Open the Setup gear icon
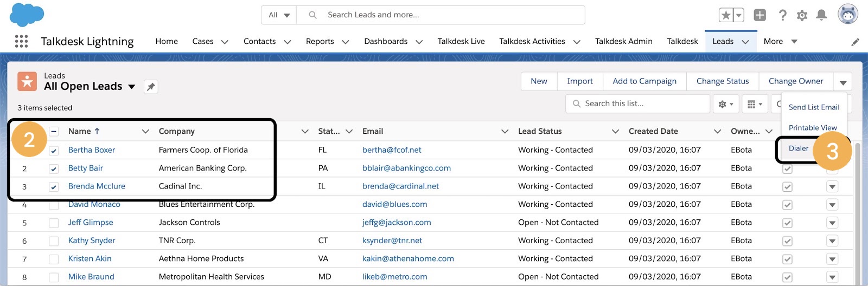The height and width of the screenshot is (286, 868). click(802, 15)
